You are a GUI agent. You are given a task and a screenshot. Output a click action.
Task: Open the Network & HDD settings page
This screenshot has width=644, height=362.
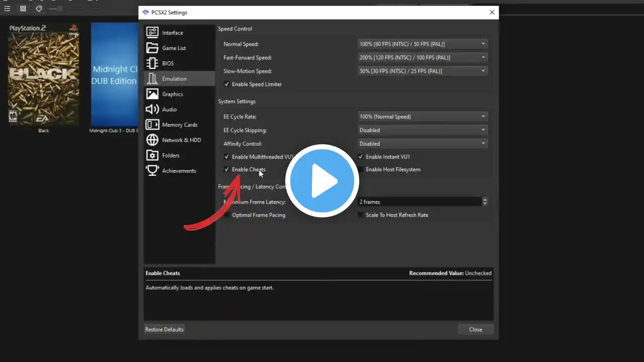pos(179,140)
